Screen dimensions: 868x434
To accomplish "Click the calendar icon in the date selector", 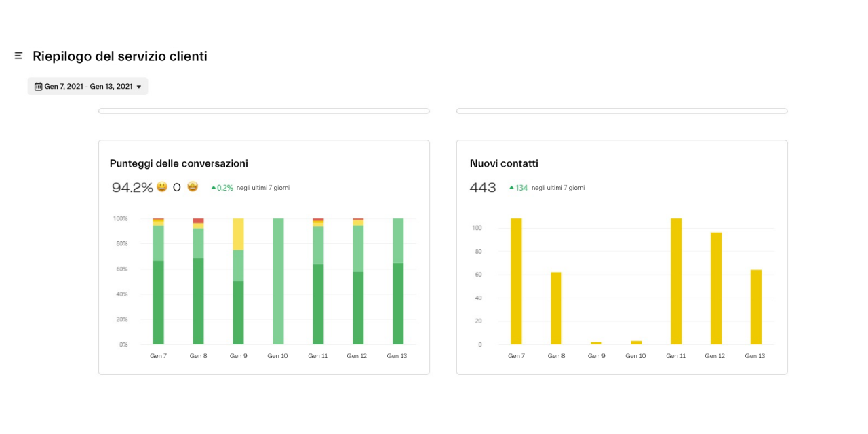I will [x=38, y=87].
